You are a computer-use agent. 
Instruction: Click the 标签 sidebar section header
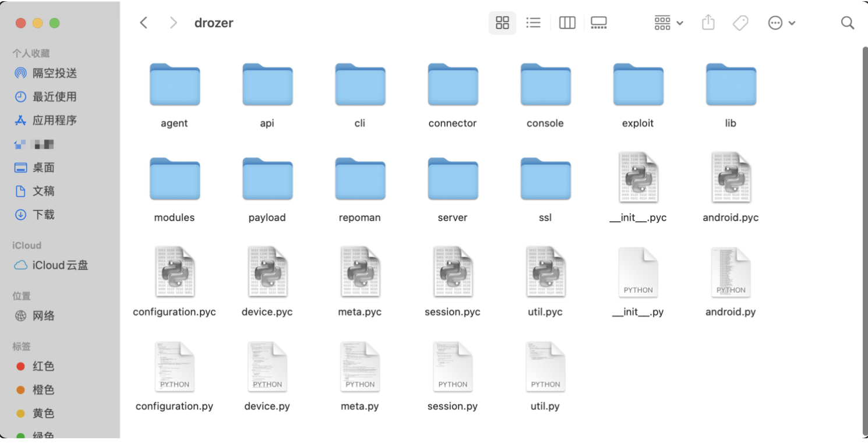point(22,347)
